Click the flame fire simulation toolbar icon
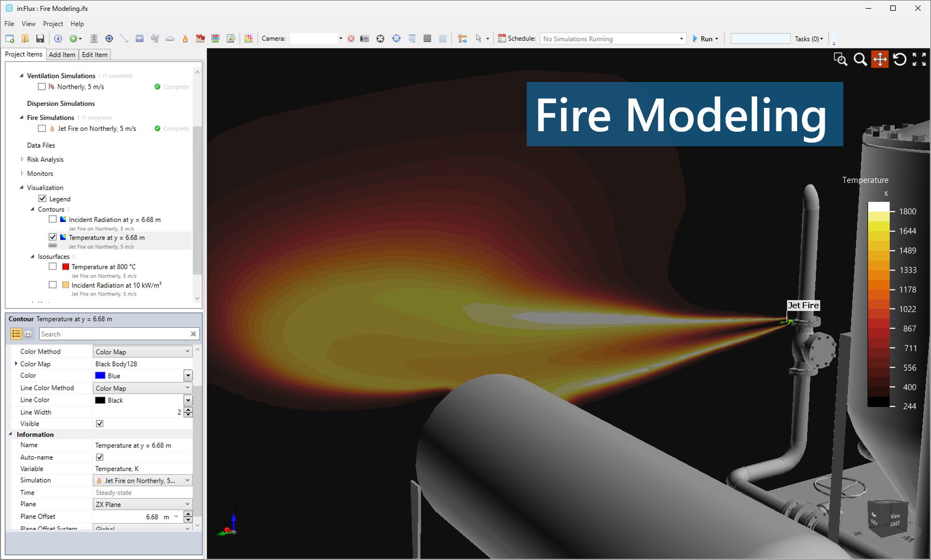931x560 pixels. pyautogui.click(x=185, y=39)
